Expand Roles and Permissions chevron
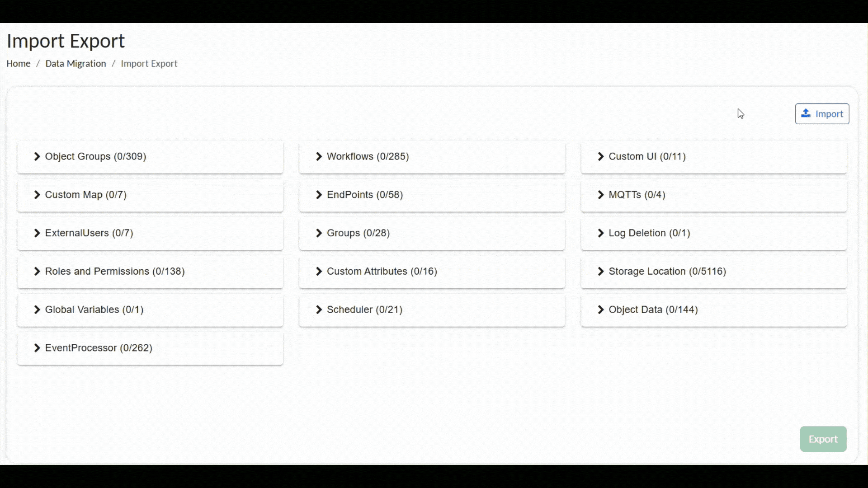Image resolution: width=868 pixels, height=488 pixels. pyautogui.click(x=37, y=272)
